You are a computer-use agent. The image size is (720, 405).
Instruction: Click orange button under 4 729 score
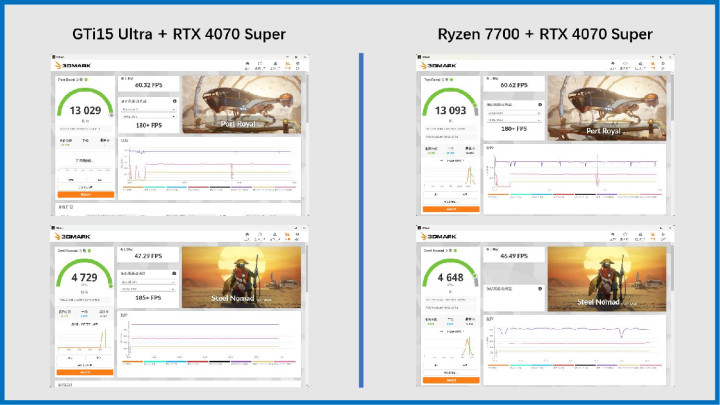point(85,372)
